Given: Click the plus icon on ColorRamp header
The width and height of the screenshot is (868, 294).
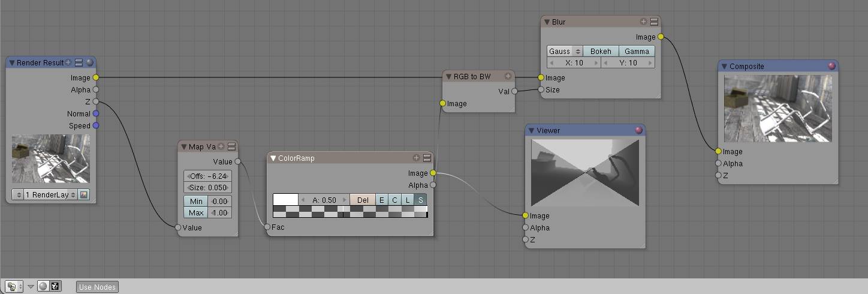Looking at the screenshot, I should (x=416, y=158).
